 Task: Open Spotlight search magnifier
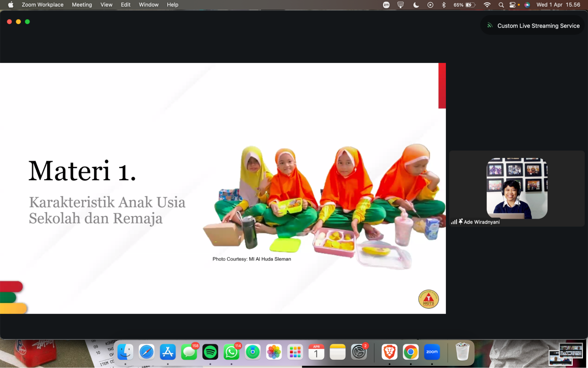(x=501, y=5)
